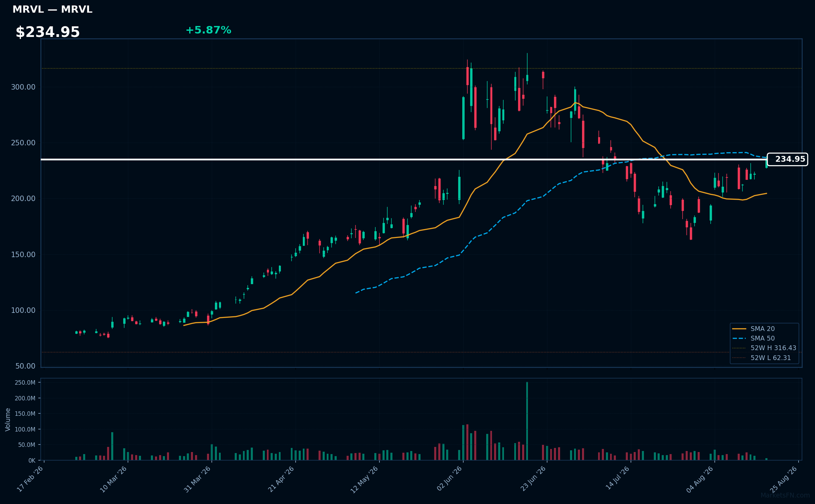Click the 100.0M volume axis label

[x=25, y=429]
